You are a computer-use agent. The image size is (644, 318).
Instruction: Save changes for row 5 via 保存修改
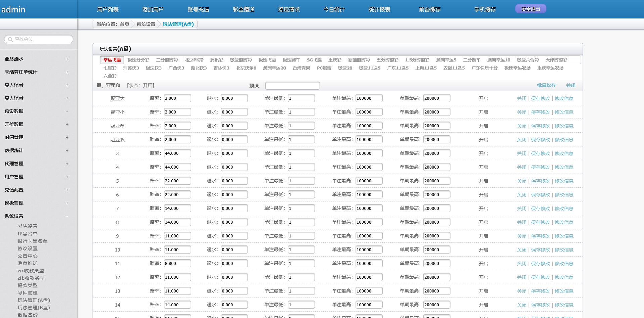pyautogui.click(x=540, y=181)
